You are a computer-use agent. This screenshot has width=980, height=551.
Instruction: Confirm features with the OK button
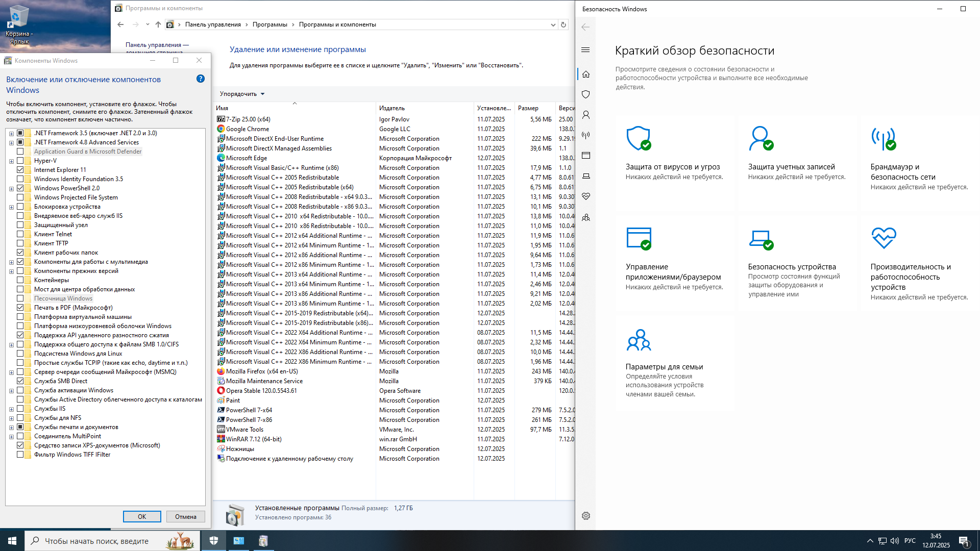142,516
